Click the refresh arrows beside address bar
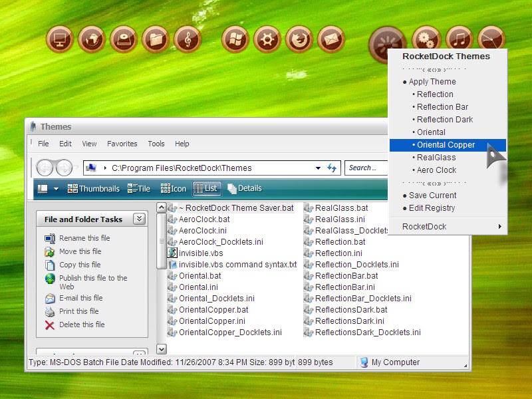Image resolution: width=532 pixels, height=399 pixels. [x=331, y=168]
